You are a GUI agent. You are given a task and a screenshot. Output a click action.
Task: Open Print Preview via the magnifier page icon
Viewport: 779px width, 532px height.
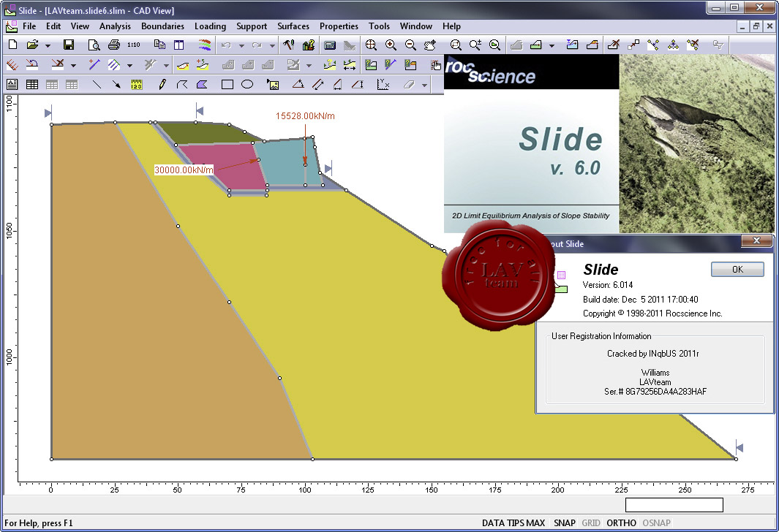[x=94, y=45]
